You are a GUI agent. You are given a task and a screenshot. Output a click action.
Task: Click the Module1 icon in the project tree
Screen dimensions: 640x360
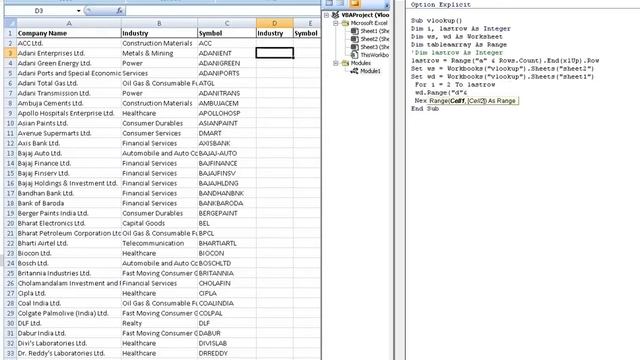point(355,71)
